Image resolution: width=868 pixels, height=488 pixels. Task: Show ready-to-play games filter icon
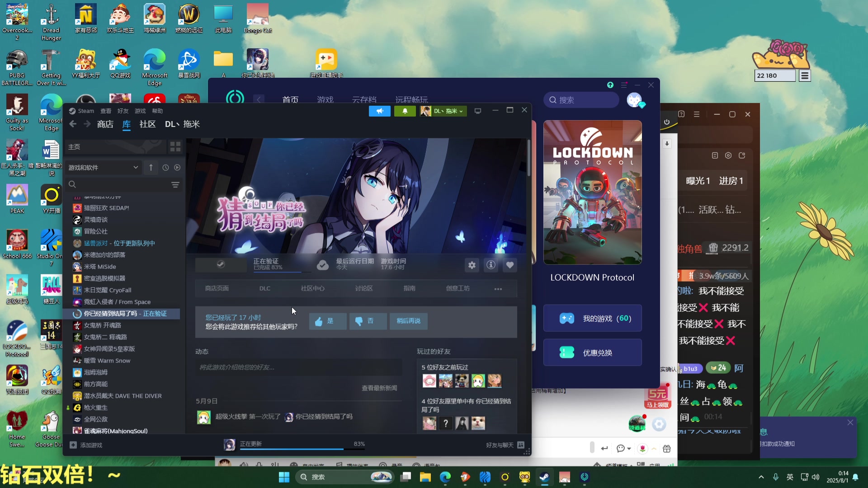(177, 168)
